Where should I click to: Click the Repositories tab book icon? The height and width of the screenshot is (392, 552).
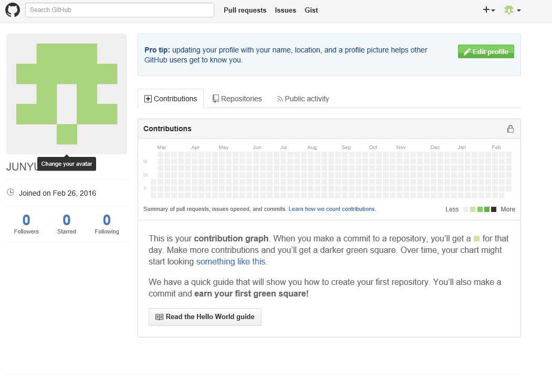(x=216, y=99)
